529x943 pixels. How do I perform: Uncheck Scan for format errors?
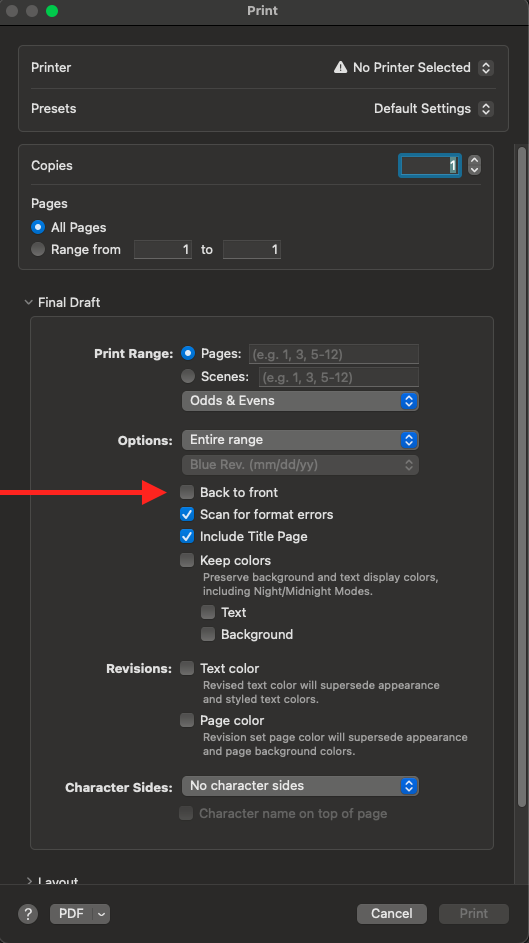pyautogui.click(x=187, y=514)
